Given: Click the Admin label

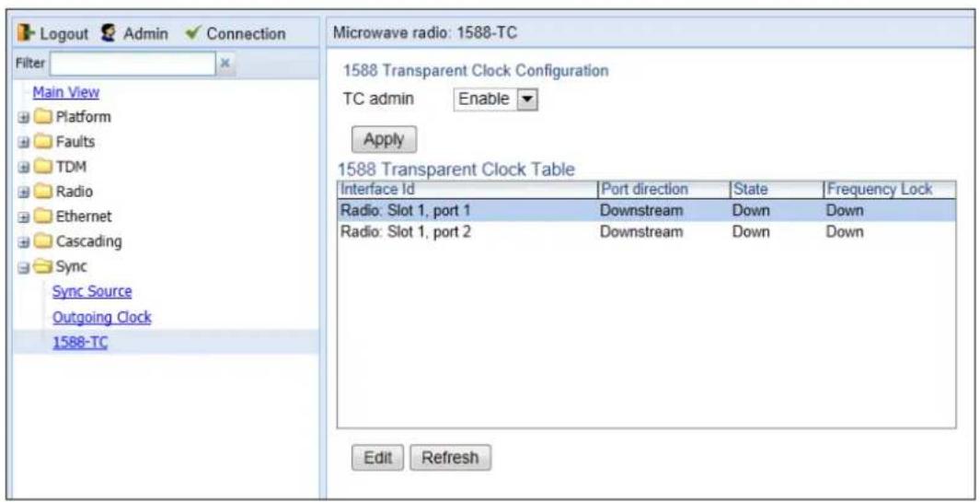Looking at the screenshot, I should point(145,34).
